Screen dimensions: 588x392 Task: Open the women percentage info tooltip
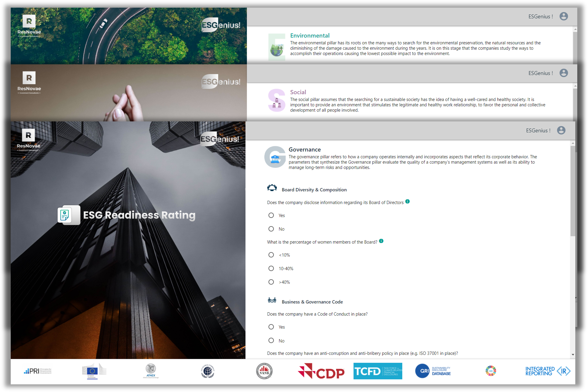click(381, 241)
